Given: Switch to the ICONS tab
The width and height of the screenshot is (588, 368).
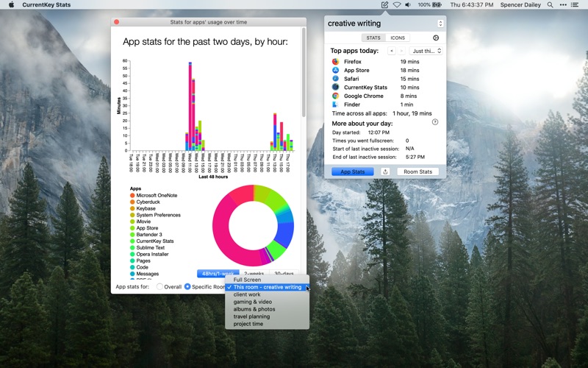Looking at the screenshot, I should (x=398, y=38).
